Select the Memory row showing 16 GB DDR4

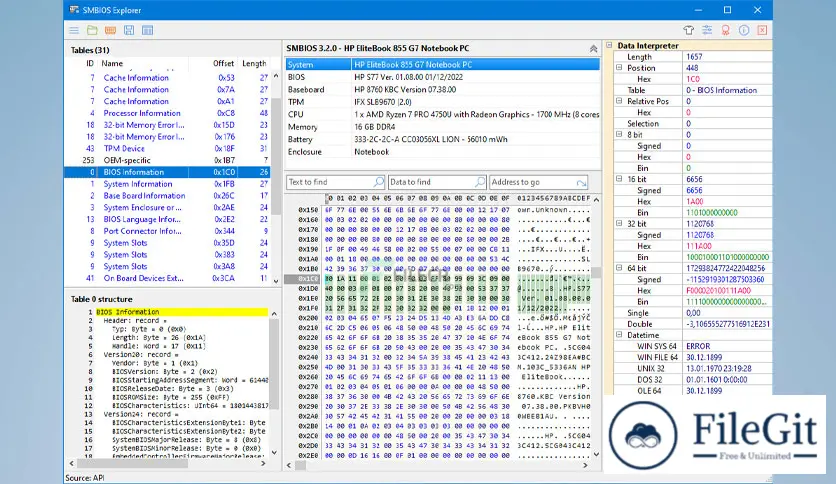point(443,127)
